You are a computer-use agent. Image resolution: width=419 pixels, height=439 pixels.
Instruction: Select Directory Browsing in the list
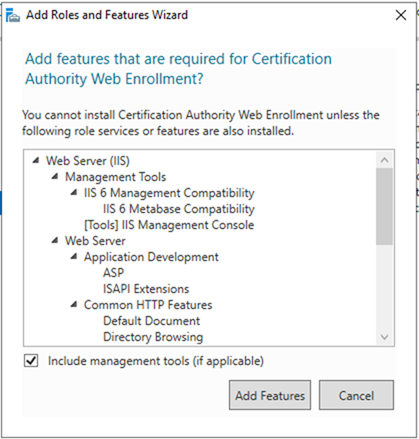coord(153,337)
